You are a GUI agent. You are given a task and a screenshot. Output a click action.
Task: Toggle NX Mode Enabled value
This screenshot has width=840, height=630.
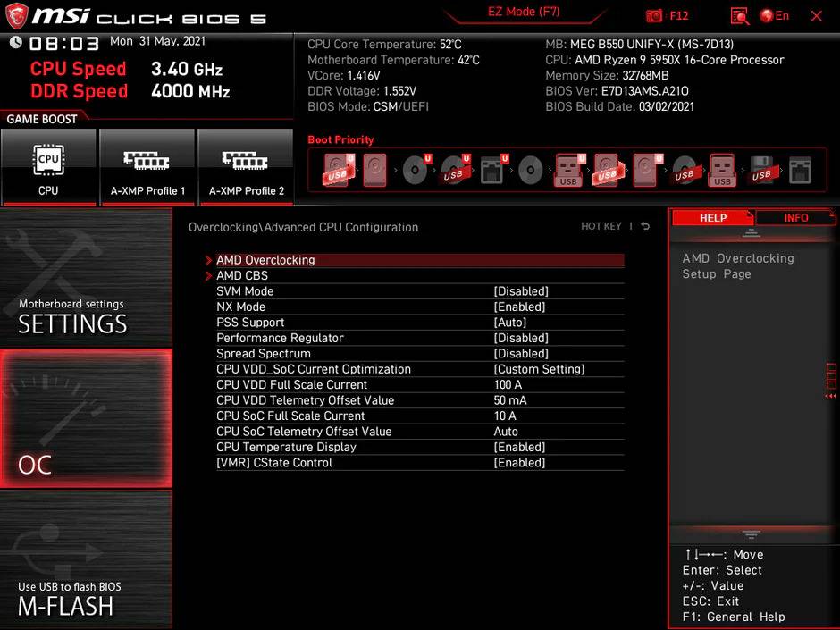[x=519, y=307]
